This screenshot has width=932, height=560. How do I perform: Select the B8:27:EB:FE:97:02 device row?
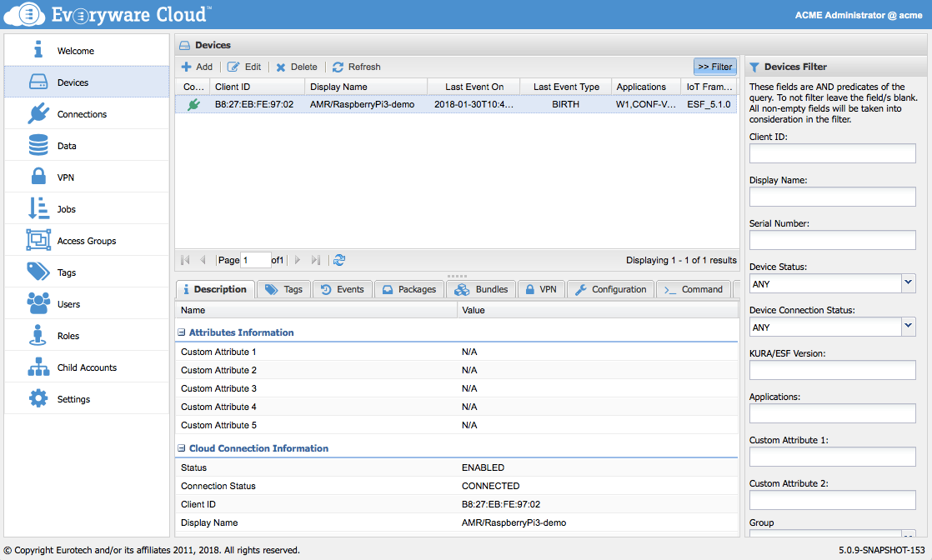click(x=457, y=104)
